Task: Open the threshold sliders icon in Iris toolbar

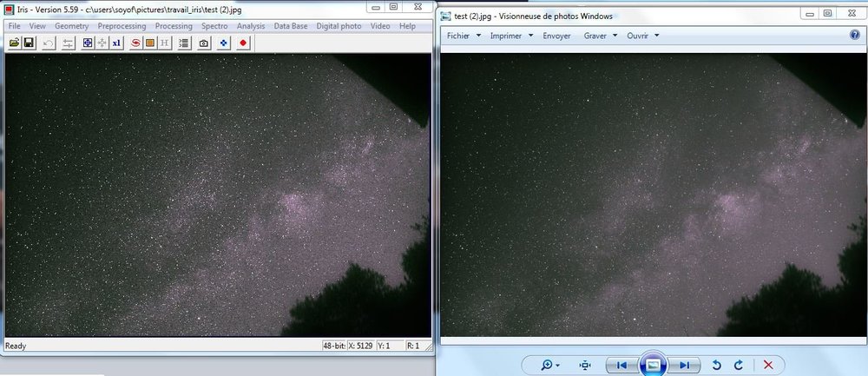Action: [68, 43]
